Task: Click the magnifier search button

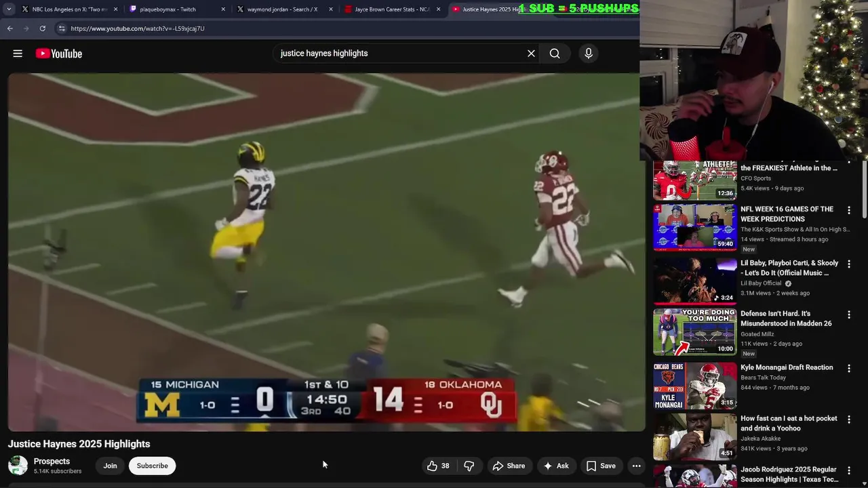Action: [x=555, y=54]
